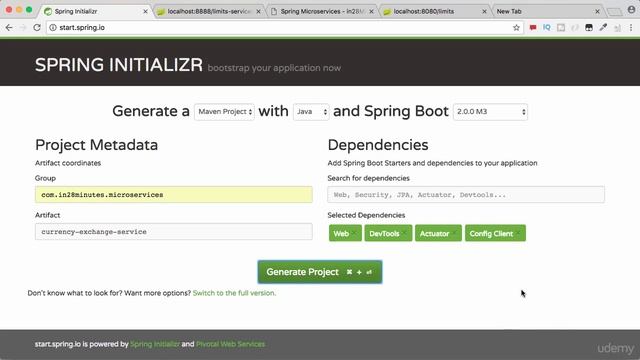Bookmark page with the star icon
Viewport: 640px width, 360px height.
pyautogui.click(x=516, y=27)
